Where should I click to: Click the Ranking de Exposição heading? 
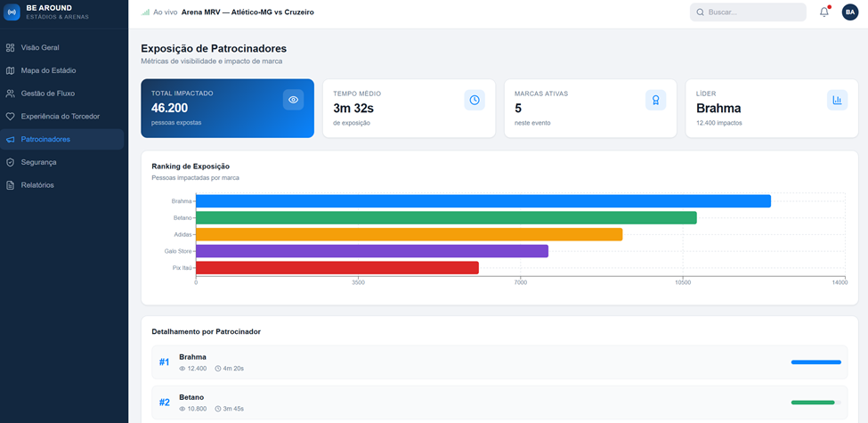191,167
